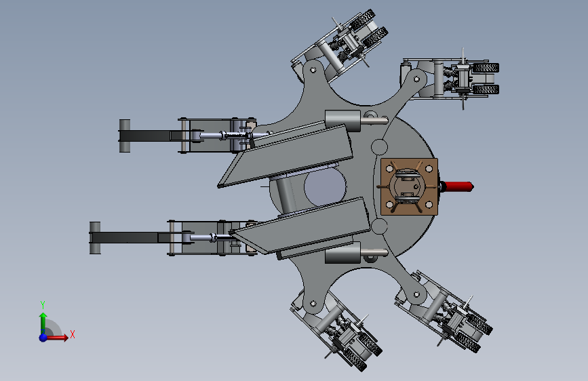The image size is (588, 381).
Task: Select the upper angled gray plate
Action: [x=287, y=155]
